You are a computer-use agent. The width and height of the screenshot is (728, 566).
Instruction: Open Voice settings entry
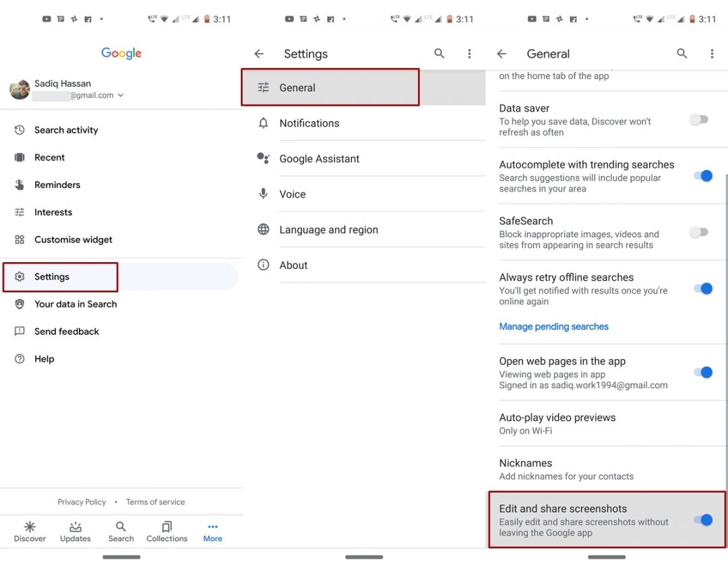tap(364, 194)
